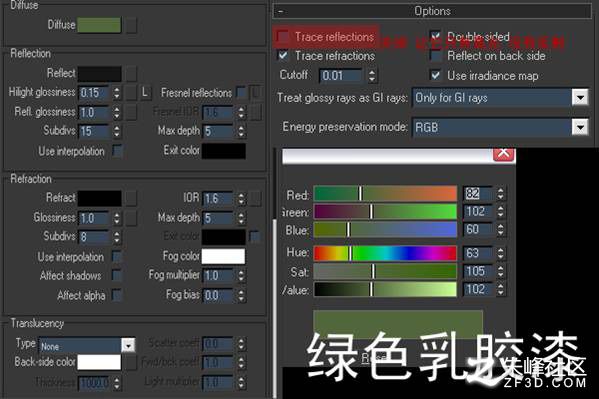Close the color selector dialog
The width and height of the screenshot is (599, 399).
[503, 153]
